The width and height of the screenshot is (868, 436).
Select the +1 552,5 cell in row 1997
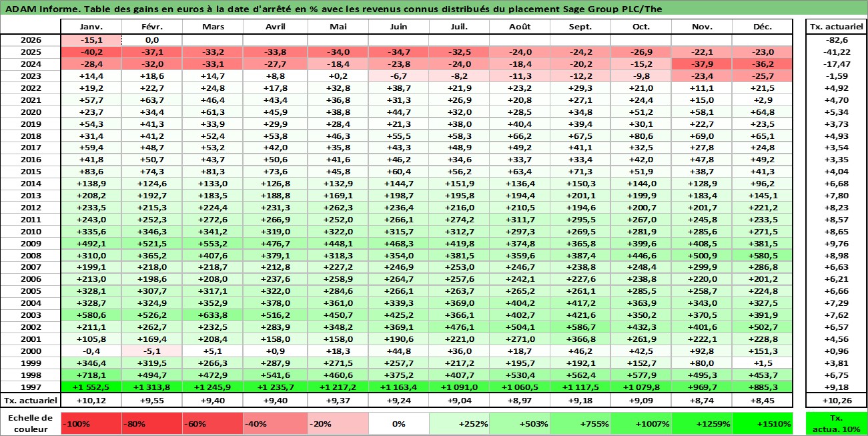pyautogui.click(x=91, y=387)
